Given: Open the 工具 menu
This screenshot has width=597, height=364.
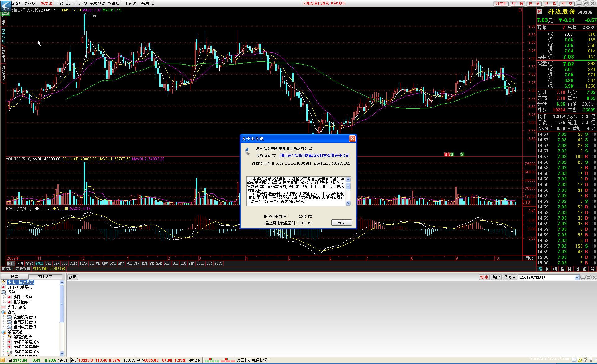Looking at the screenshot, I should pos(131,3).
